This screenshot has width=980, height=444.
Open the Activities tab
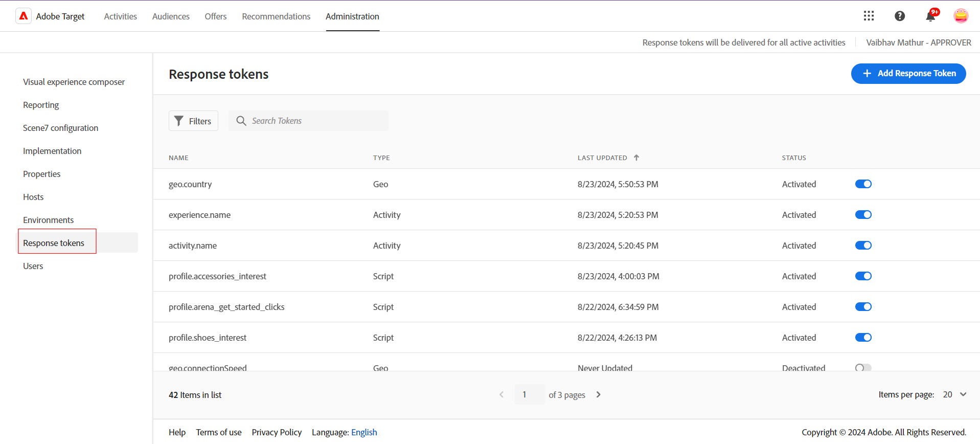coord(121,16)
